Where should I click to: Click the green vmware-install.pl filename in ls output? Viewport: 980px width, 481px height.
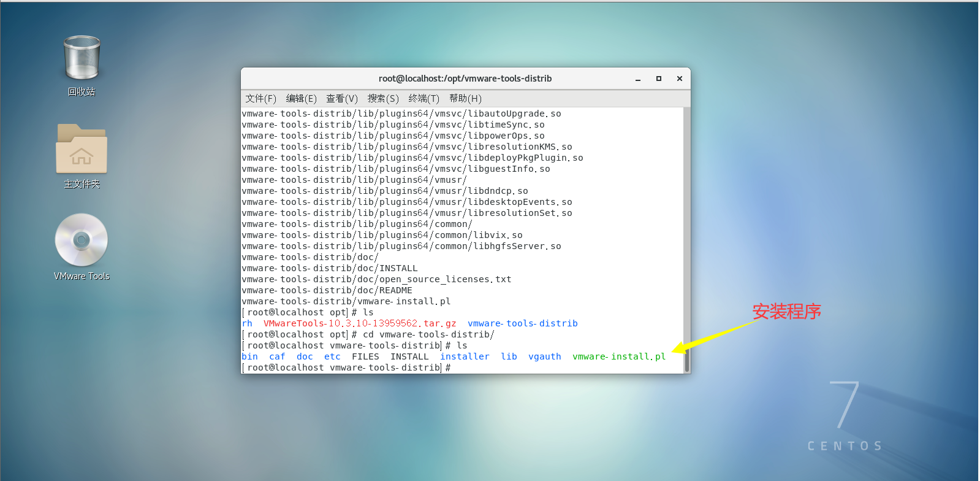tap(619, 356)
